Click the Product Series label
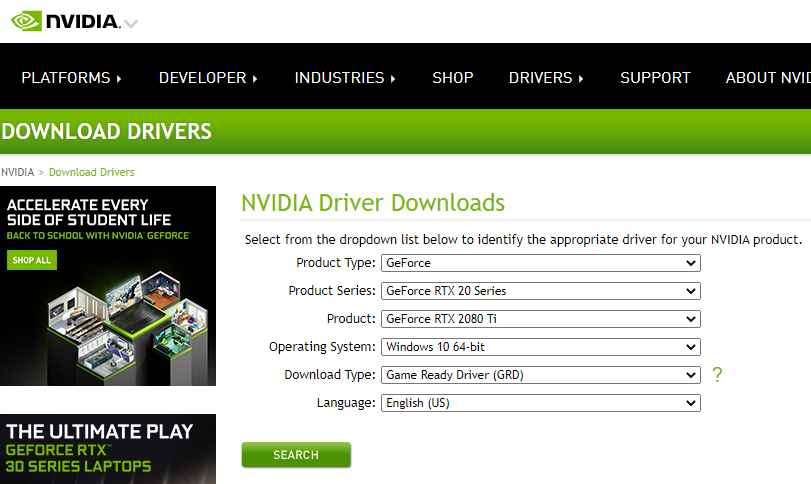 332,291
